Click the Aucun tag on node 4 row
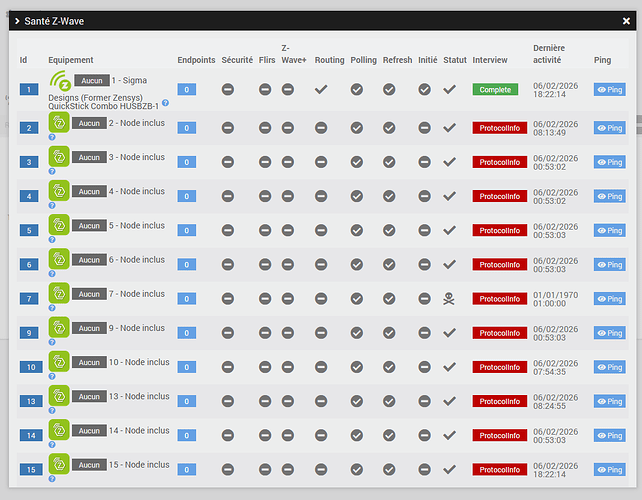 click(x=89, y=191)
